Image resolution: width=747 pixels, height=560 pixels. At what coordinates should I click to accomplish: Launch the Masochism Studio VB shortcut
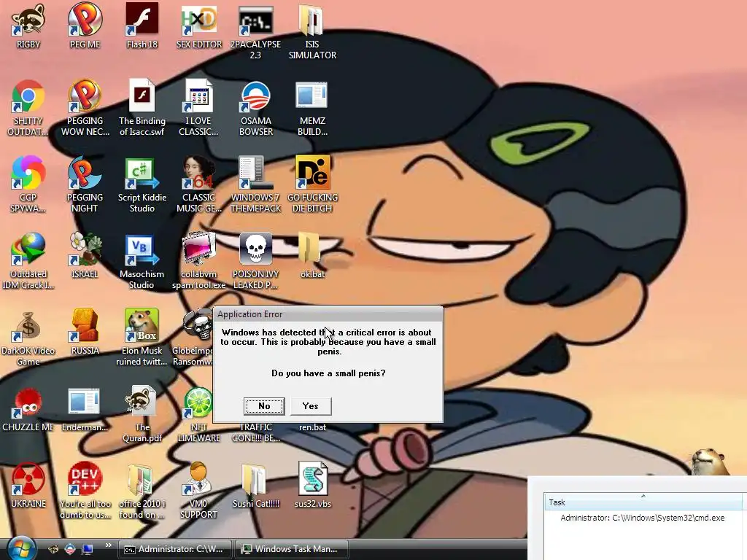(x=142, y=262)
